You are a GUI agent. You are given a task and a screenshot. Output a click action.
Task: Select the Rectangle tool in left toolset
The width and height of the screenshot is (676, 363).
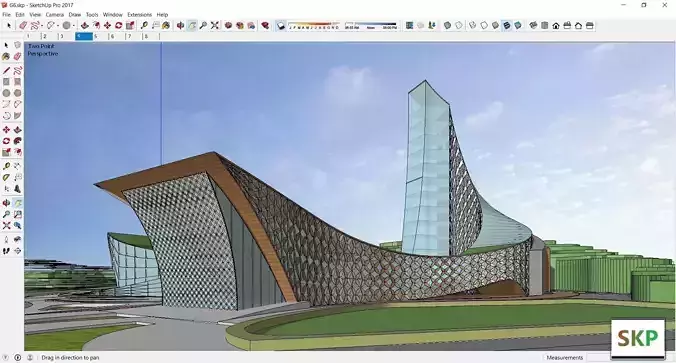[x=6, y=81]
